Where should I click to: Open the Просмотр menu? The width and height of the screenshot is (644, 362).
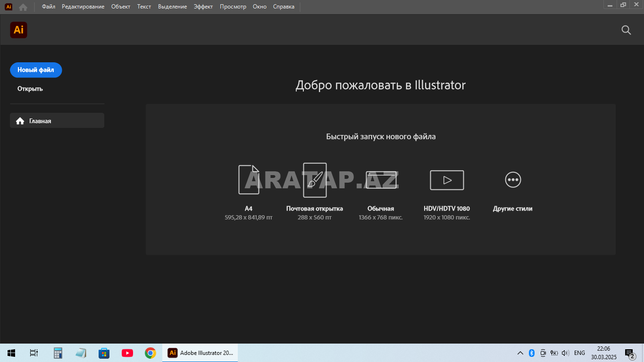pyautogui.click(x=233, y=7)
